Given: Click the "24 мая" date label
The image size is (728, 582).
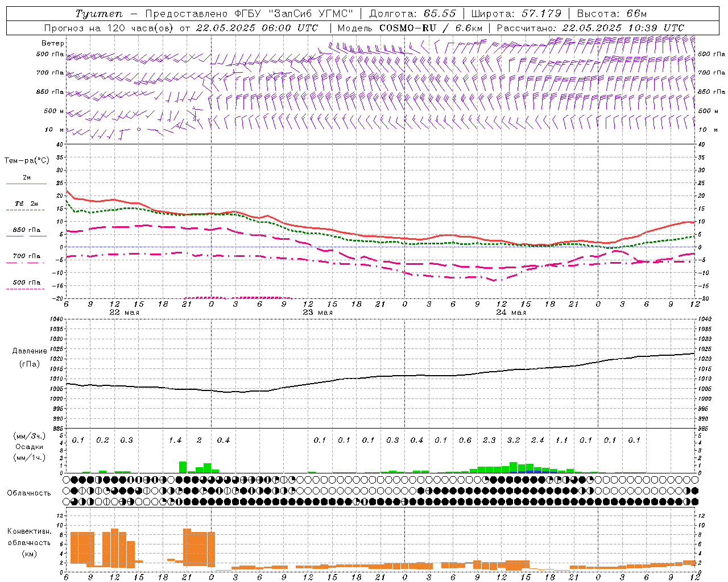Looking at the screenshot, I should tap(511, 313).
